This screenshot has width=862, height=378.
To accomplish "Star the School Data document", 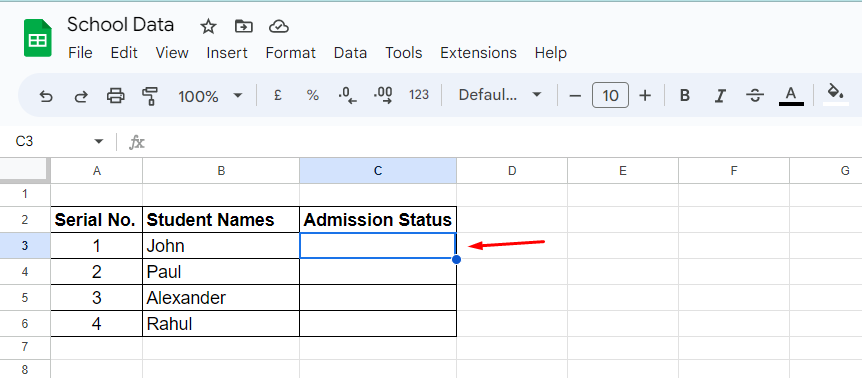I will [208, 26].
